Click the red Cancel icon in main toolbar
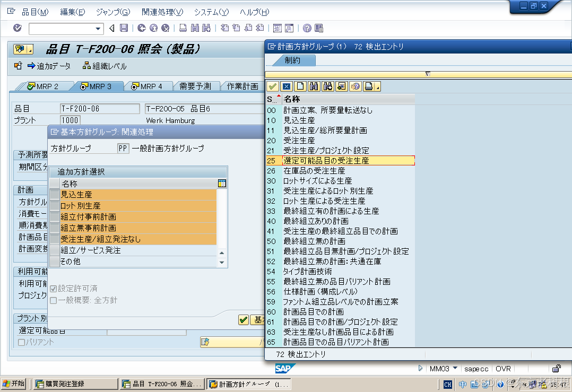 click(x=165, y=28)
